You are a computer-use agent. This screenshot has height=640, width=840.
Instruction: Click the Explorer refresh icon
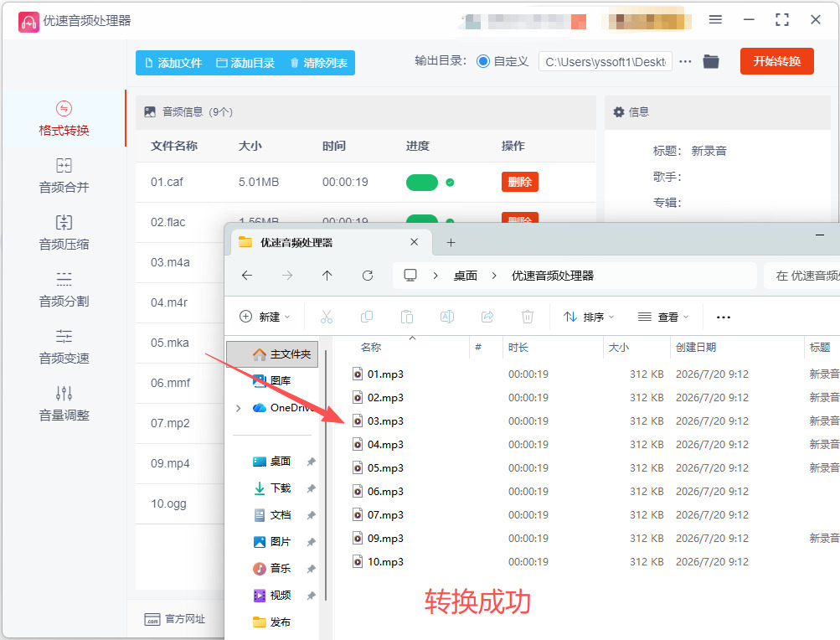coord(368,276)
